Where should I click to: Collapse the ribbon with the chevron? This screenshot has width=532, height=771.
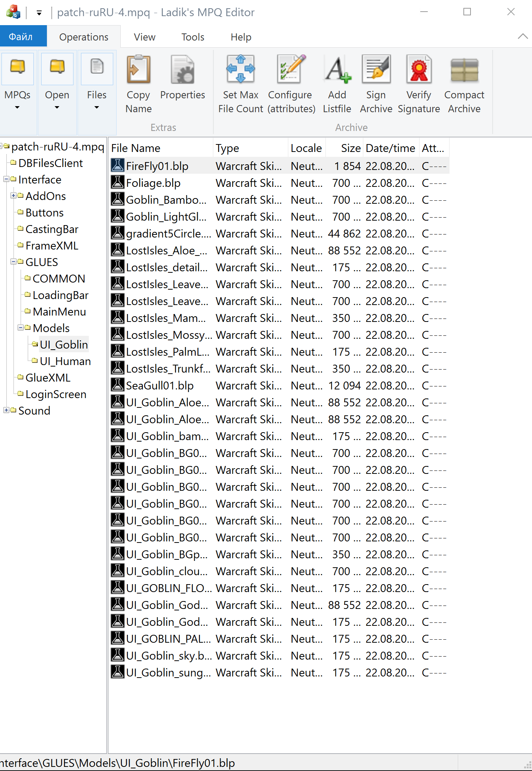[x=523, y=36]
